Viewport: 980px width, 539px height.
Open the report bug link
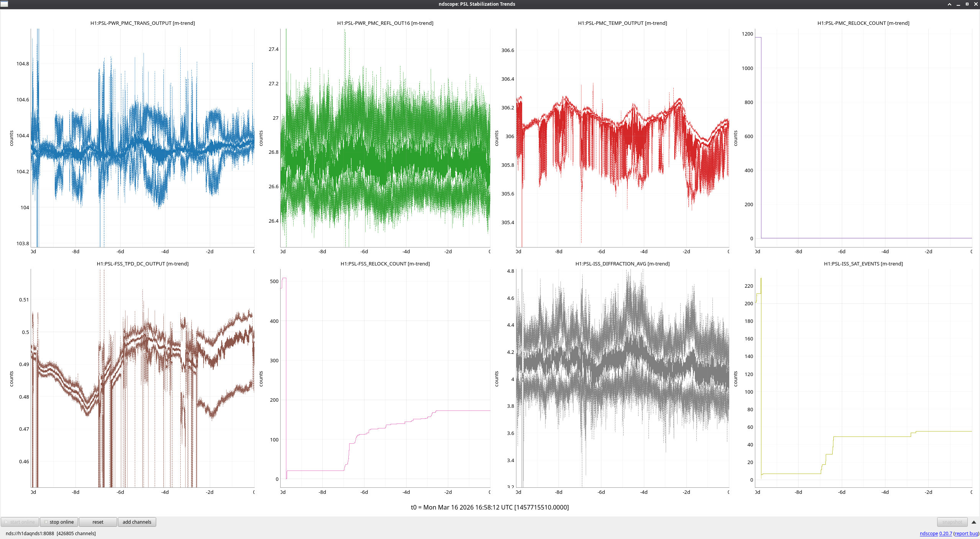pyautogui.click(x=966, y=533)
